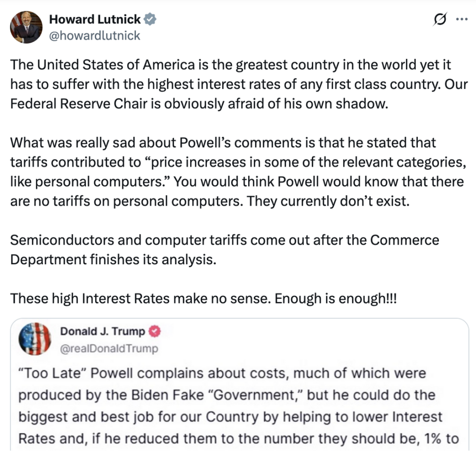Click the blue verified badge beside Howard Lutnick
476x466 pixels.
pyautogui.click(x=150, y=19)
